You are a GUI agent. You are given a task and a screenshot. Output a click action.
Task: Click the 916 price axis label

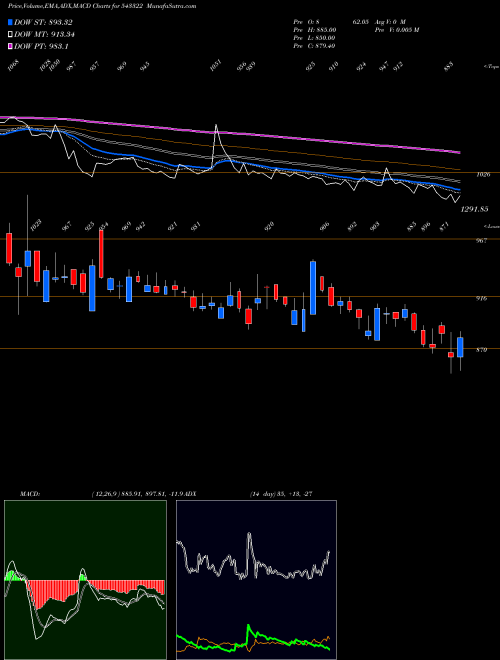[x=481, y=298]
